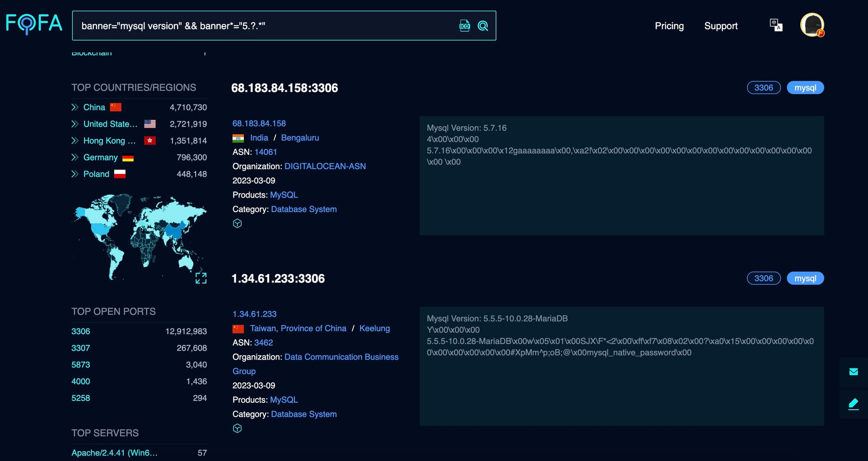
Task: Click the mysql tag on first result
Action: click(805, 88)
